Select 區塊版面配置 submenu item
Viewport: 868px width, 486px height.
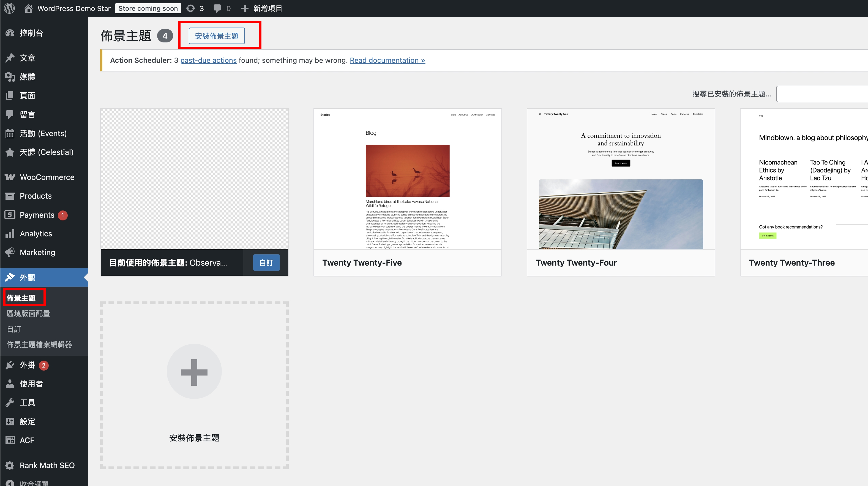pos(28,313)
